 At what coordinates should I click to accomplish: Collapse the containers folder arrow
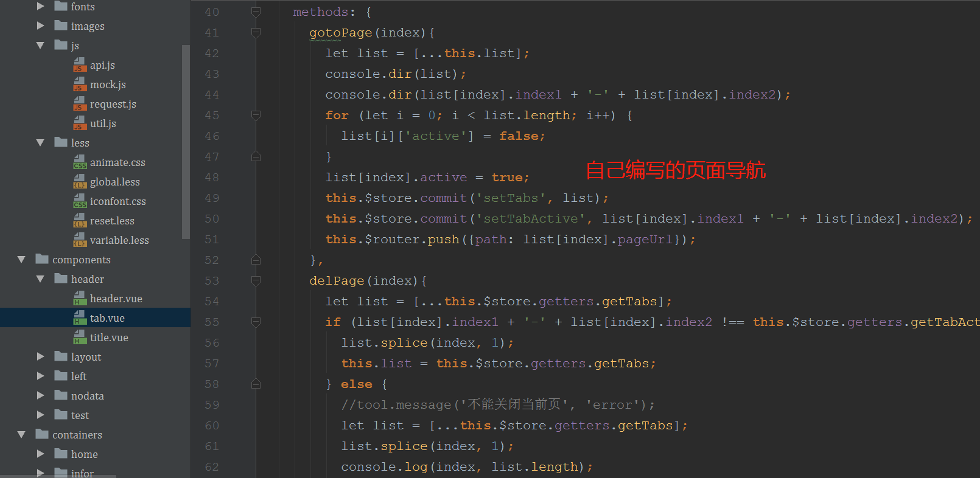22,435
